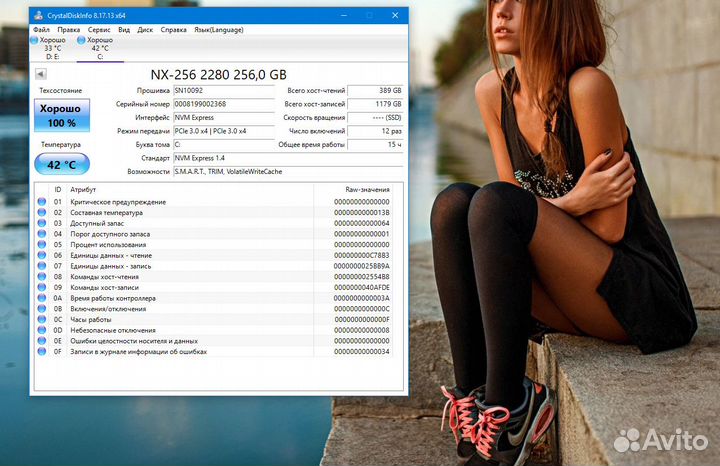The height and width of the screenshot is (466, 720).
Task: Select the C: disk tab
Action: click(98, 48)
